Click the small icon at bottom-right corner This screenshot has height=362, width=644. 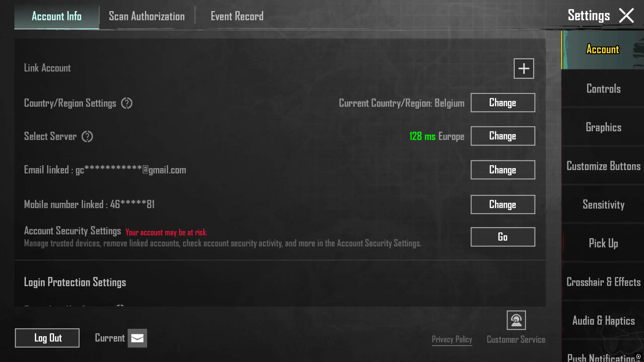(638, 356)
